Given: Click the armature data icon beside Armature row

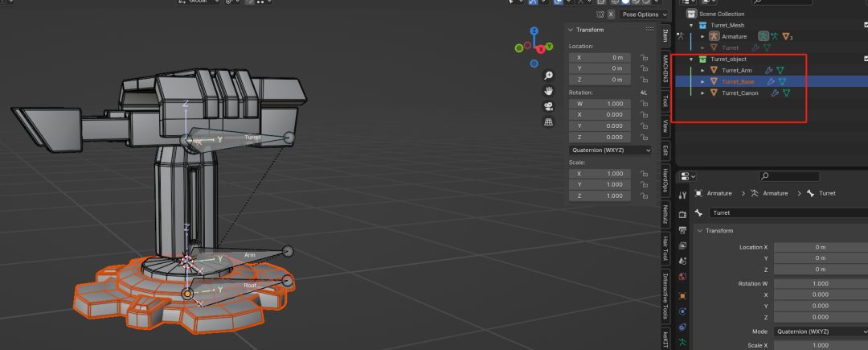Looking at the screenshot, I should pos(764,36).
